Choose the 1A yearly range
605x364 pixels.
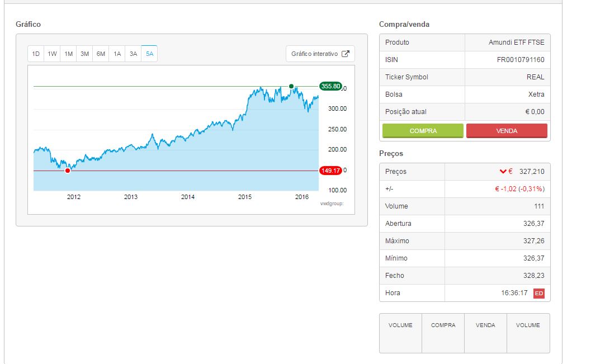[117, 54]
